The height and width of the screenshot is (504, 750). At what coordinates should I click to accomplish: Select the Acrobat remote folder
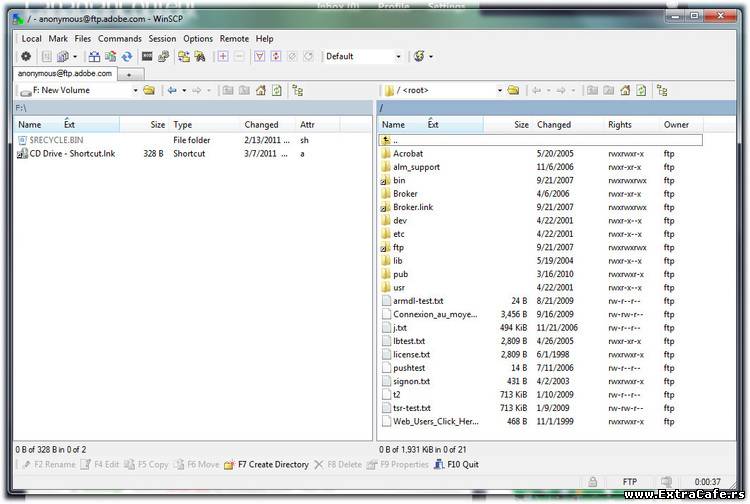pos(408,154)
